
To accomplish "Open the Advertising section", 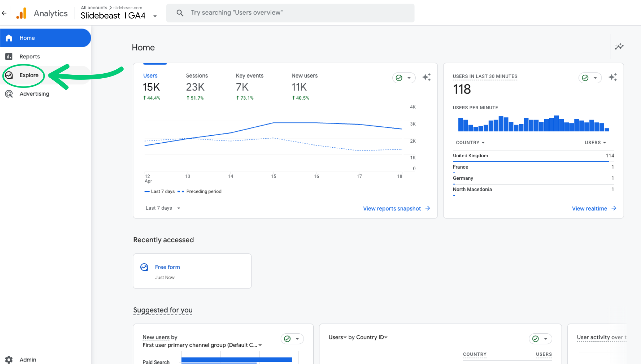I will click(45, 94).
